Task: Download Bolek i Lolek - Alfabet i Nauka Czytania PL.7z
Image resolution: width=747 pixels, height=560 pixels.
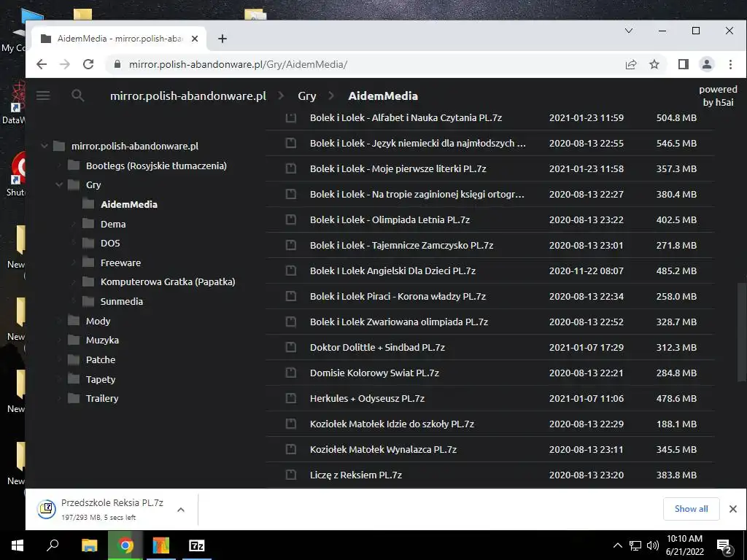Action: pos(406,117)
